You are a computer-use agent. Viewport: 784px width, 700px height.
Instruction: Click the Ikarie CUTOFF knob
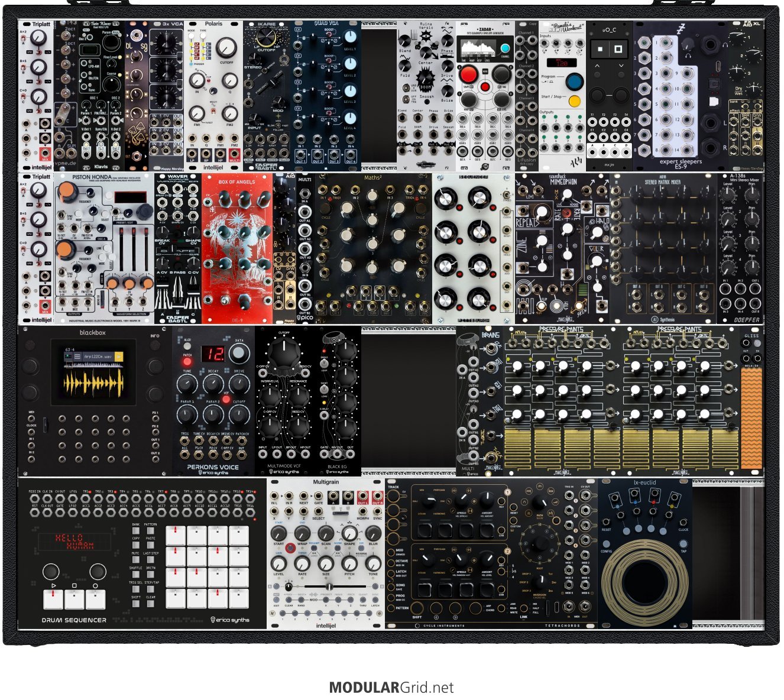(266, 38)
